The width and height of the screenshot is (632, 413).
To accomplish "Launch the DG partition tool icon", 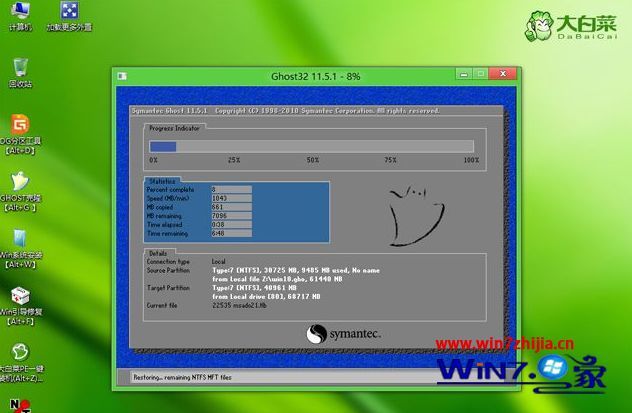I will pyautogui.click(x=20, y=135).
